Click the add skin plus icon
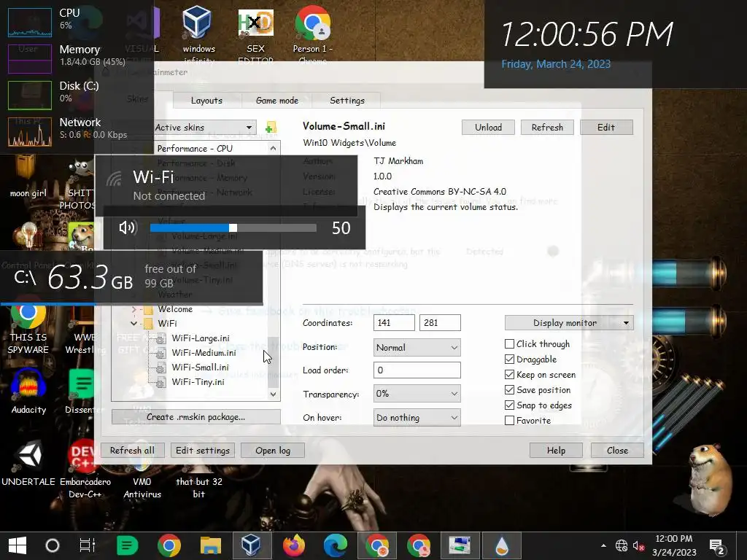 point(271,128)
